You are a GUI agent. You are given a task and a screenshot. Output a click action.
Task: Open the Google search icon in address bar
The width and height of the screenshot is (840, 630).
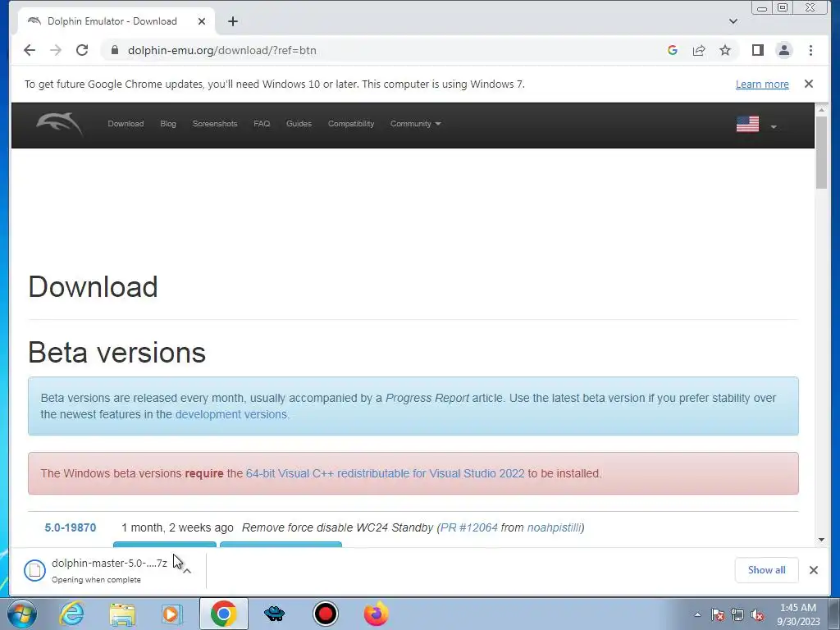(673, 50)
